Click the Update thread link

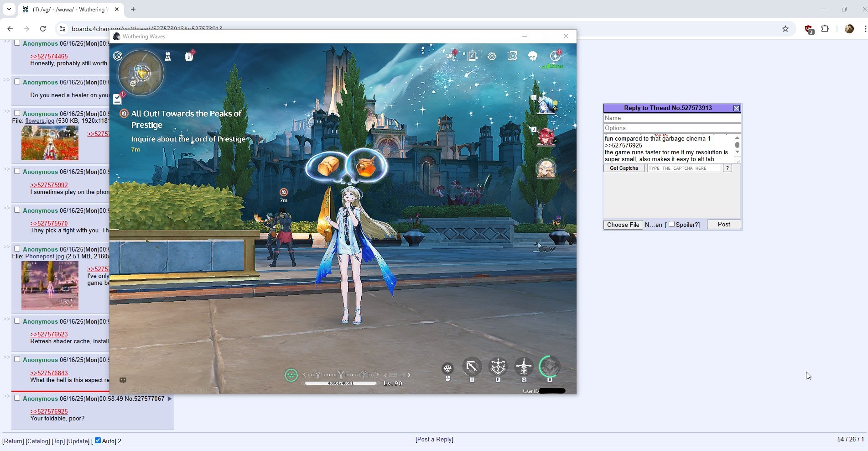click(78, 441)
